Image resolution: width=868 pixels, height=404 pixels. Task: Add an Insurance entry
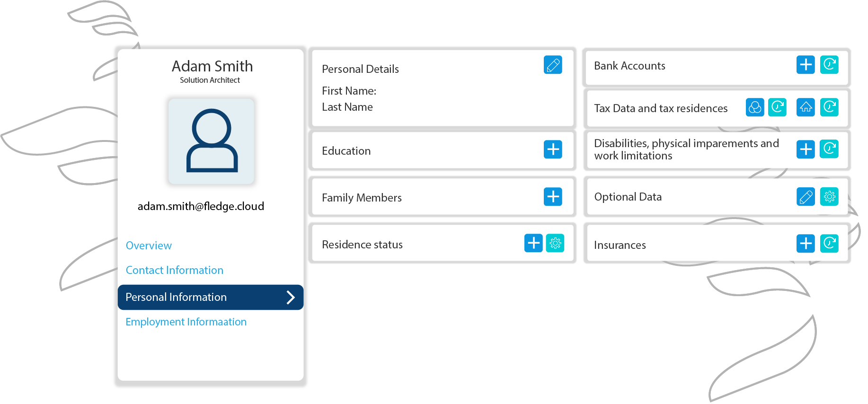(805, 244)
